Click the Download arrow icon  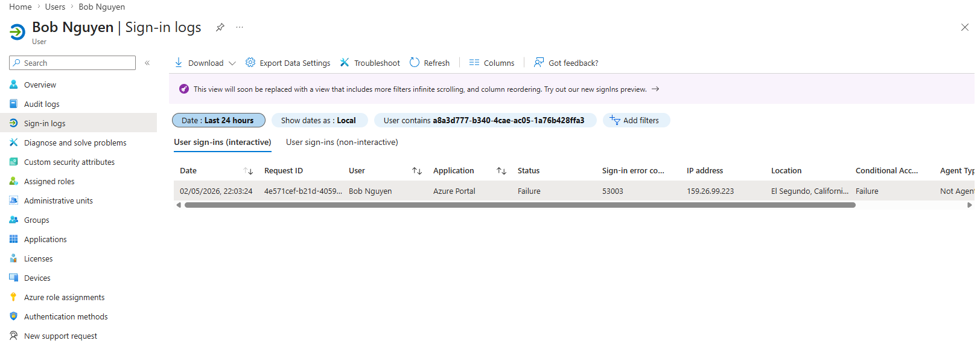pyautogui.click(x=179, y=62)
